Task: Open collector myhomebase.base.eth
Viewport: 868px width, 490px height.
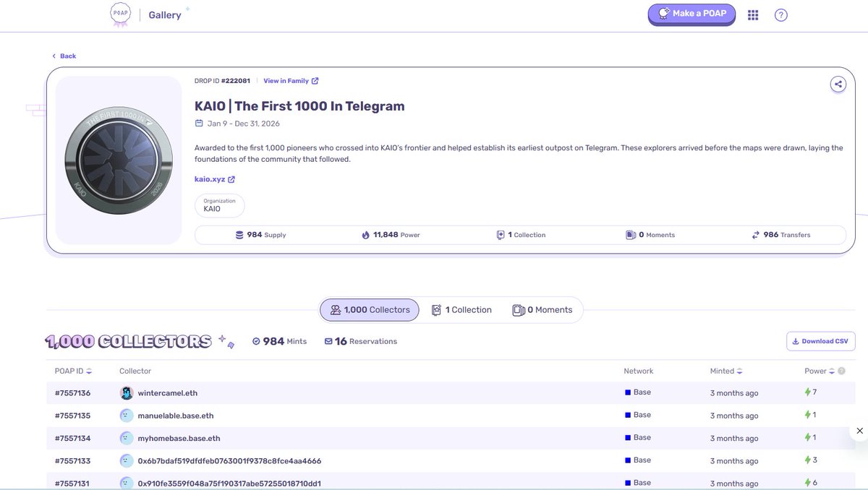Action: point(179,438)
